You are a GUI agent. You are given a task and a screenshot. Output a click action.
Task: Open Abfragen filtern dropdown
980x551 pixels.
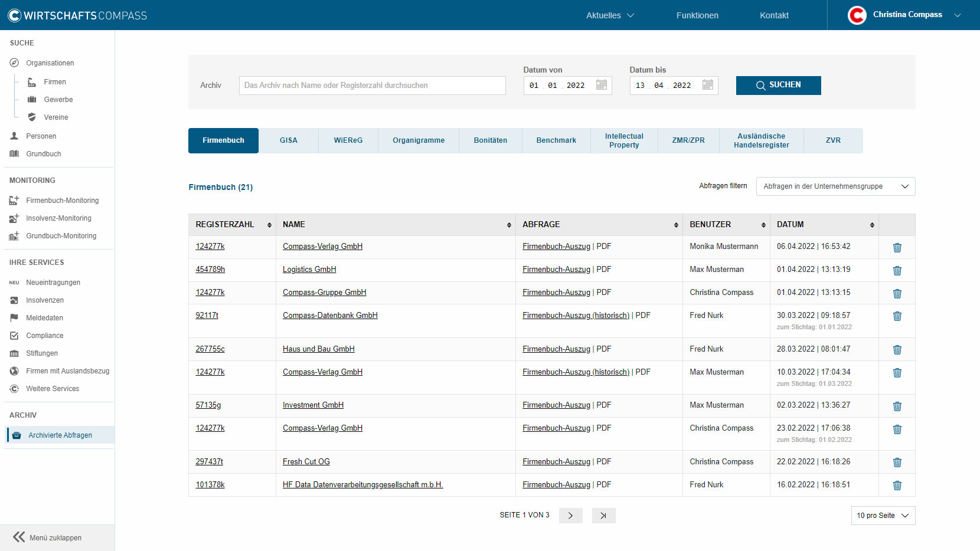tap(835, 186)
